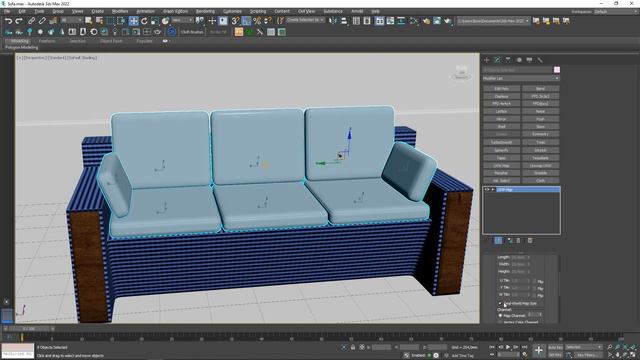The width and height of the screenshot is (640, 360).
Task: Open the Workspaces Default dropdown
Action: (x=616, y=11)
